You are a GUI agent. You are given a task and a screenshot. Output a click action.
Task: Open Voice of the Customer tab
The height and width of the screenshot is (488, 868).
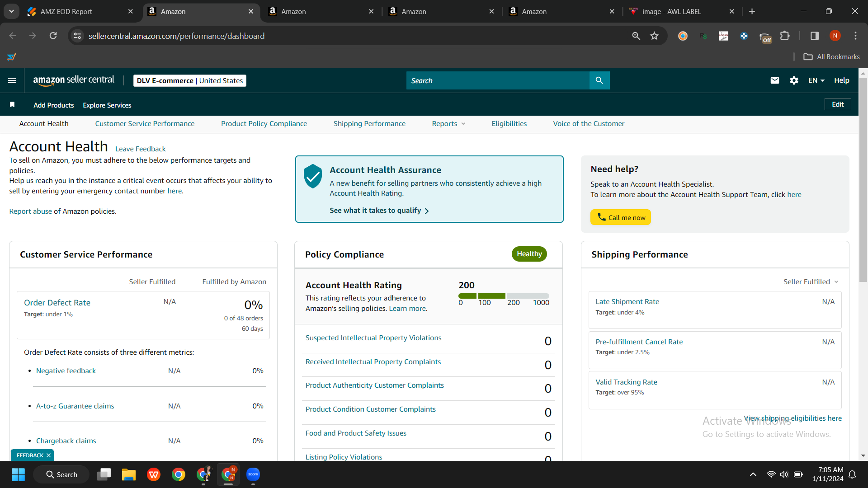589,124
